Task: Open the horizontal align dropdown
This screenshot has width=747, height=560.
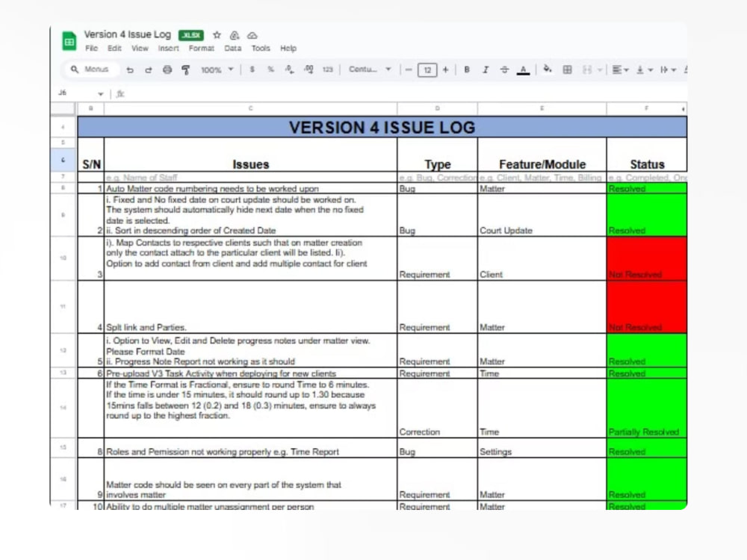Action: tap(620, 69)
